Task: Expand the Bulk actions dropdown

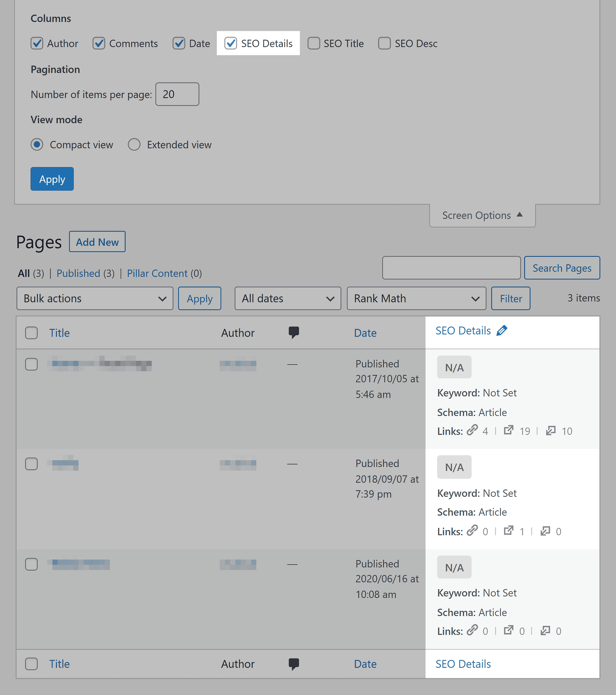Action: pos(95,298)
